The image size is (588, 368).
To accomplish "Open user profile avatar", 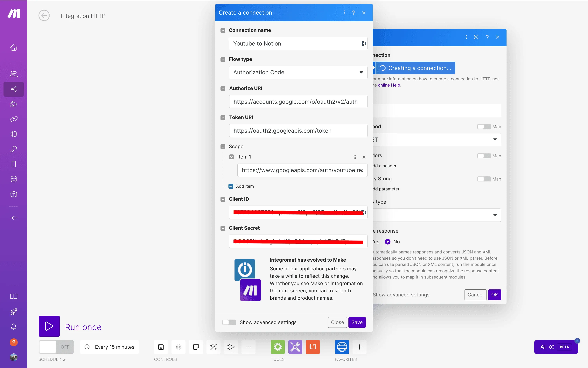I will click(14, 357).
